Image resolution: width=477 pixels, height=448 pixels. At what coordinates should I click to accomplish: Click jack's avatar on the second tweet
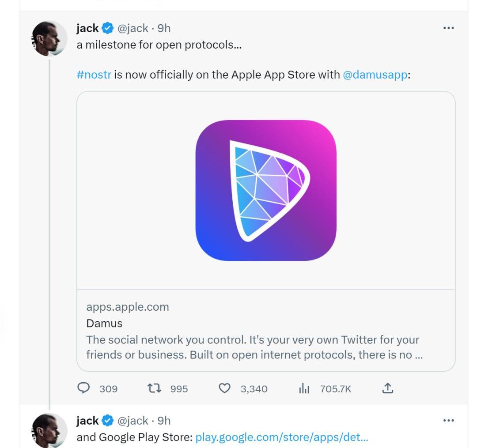[x=49, y=430]
